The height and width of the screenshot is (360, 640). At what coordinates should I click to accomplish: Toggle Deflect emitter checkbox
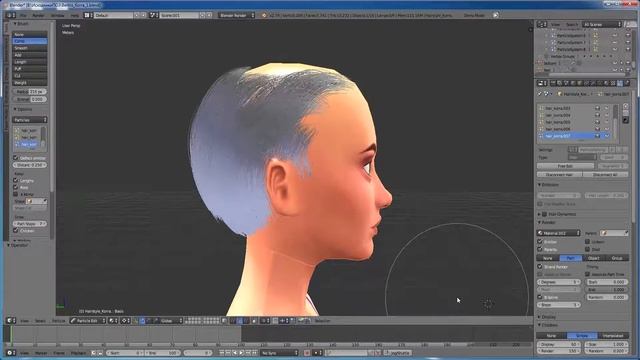coord(16,158)
